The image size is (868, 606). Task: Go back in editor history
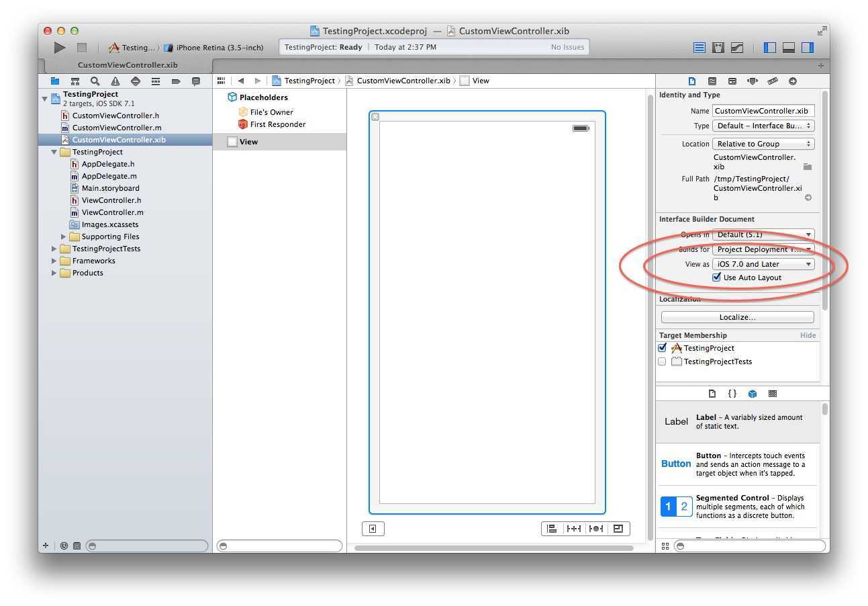[241, 81]
